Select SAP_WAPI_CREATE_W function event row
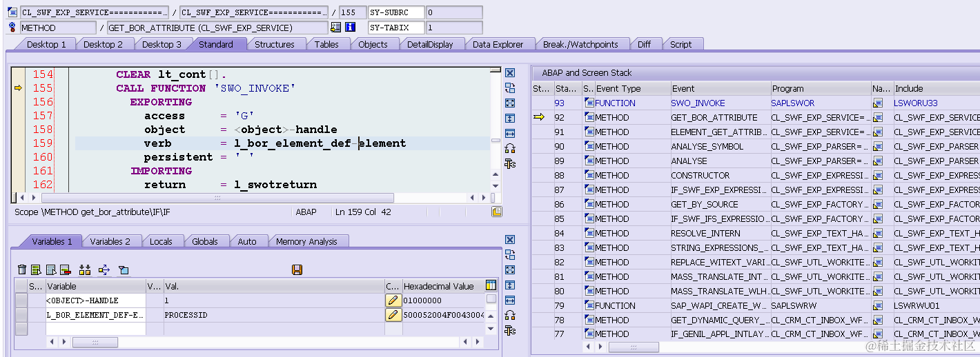The image size is (980, 357). coord(720,305)
